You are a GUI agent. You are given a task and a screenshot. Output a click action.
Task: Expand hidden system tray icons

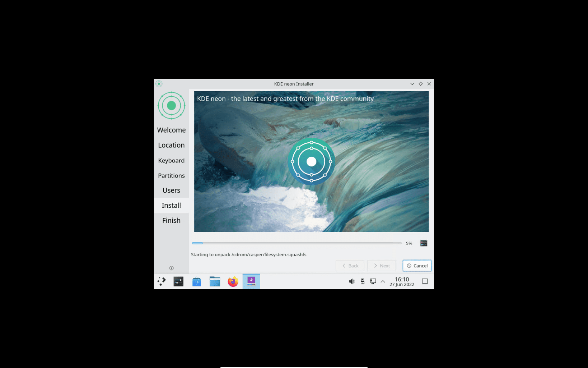coord(383,281)
